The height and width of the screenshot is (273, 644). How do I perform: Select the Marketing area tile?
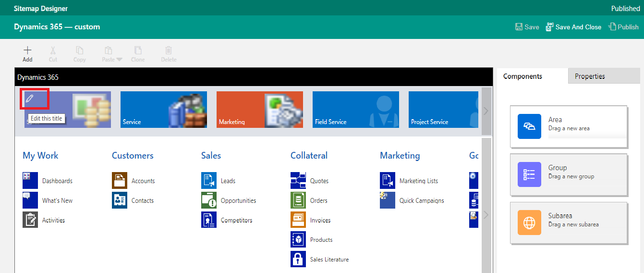tap(260, 110)
